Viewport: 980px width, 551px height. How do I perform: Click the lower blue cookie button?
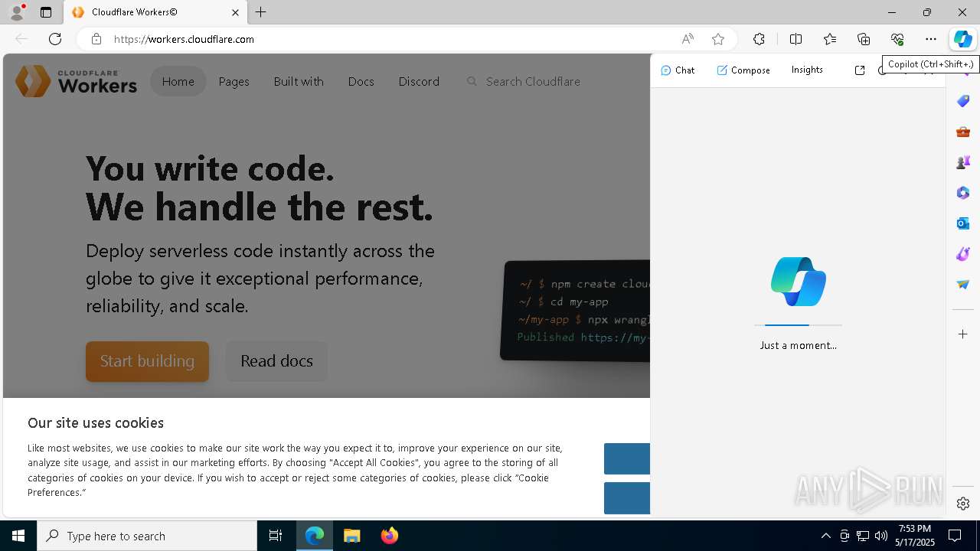click(x=627, y=498)
